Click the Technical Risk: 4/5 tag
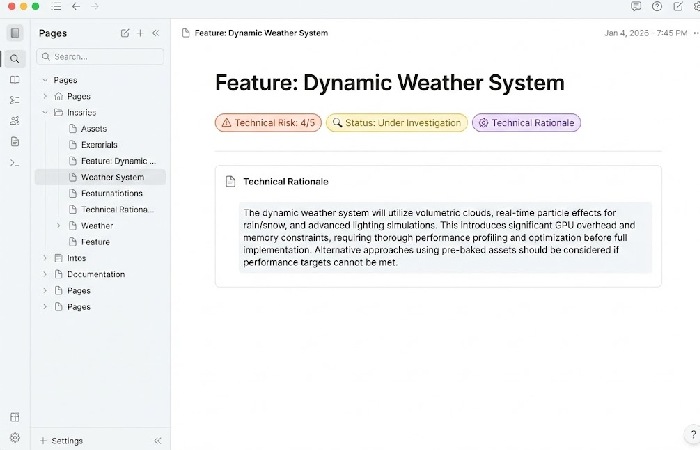The height and width of the screenshot is (450, 700). 268,123
